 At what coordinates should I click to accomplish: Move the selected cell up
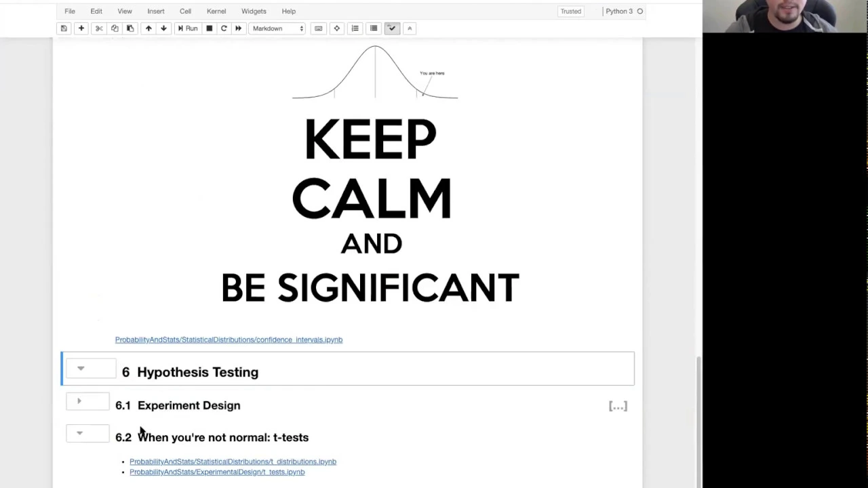click(x=149, y=28)
